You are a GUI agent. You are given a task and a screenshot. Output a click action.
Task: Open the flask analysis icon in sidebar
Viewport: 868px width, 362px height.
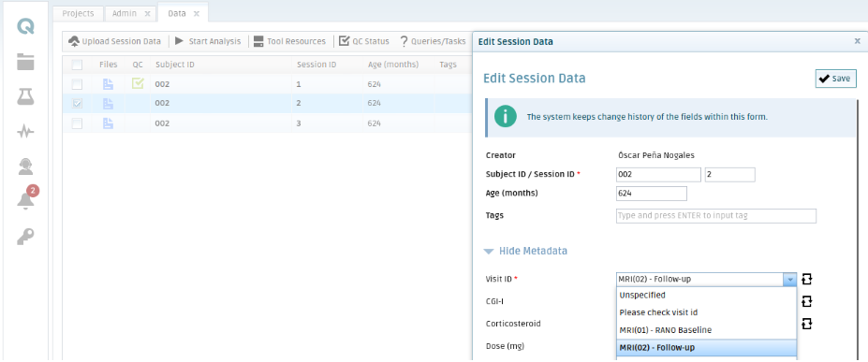[x=25, y=96]
